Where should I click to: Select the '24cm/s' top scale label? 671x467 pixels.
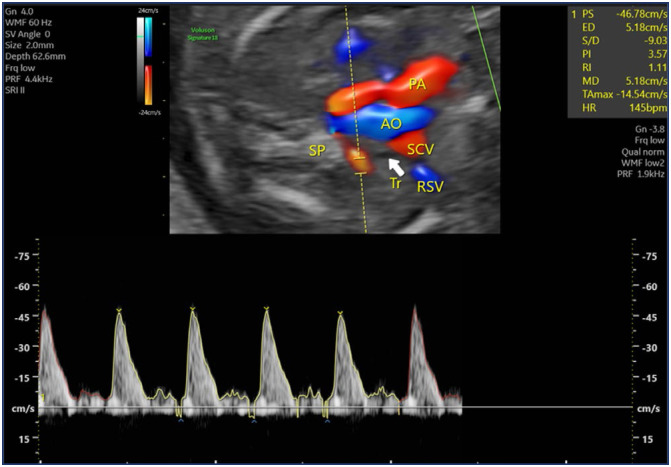148,11
